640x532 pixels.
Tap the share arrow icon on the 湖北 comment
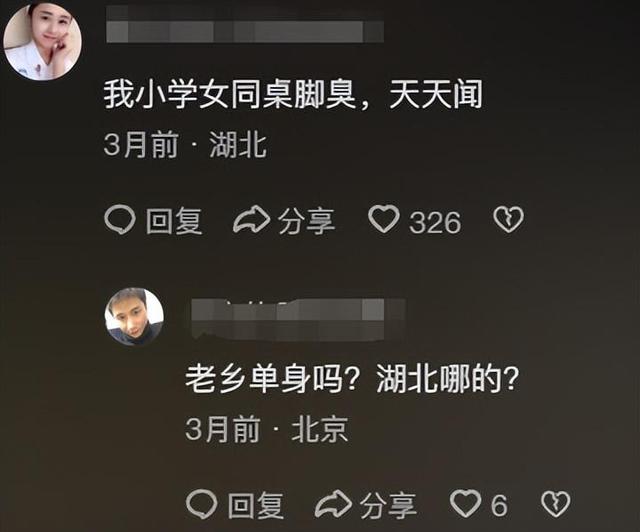251,220
